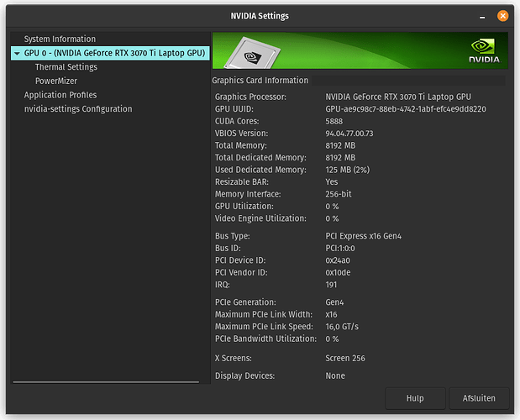Click Memory Interface 256-bit value
Screen dimensions: 520x420
(339, 194)
